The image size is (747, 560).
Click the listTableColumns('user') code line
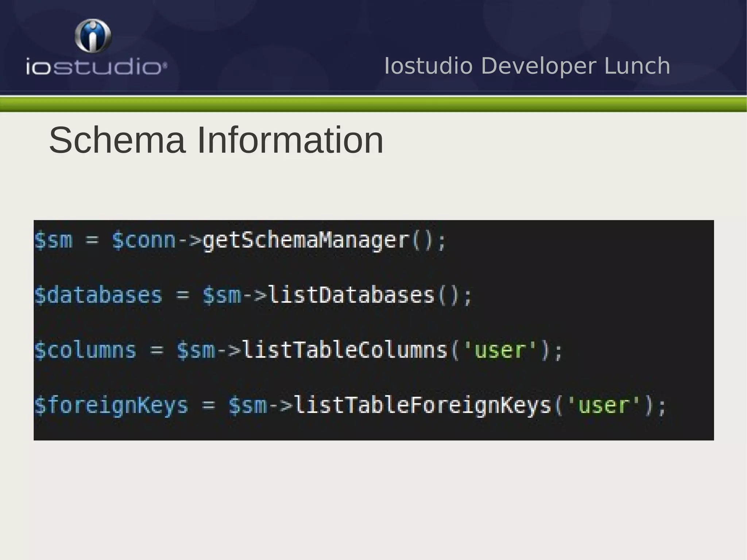pyautogui.click(x=299, y=351)
